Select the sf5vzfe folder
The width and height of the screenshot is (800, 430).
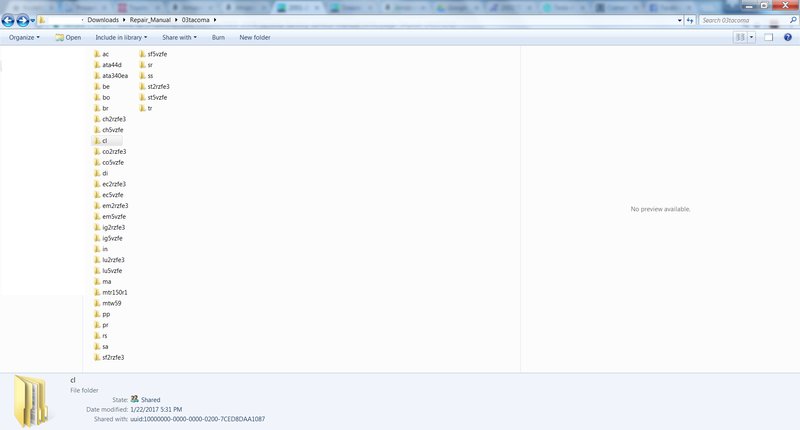(153, 54)
